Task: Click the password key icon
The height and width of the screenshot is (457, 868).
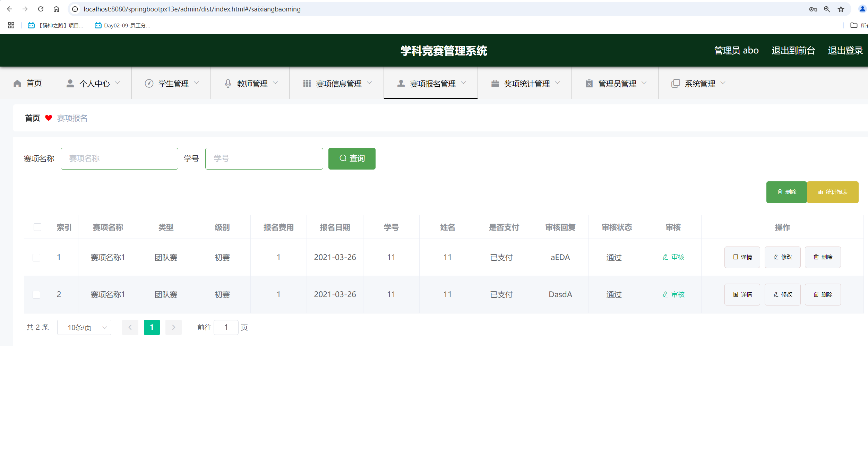Action: [x=813, y=9]
